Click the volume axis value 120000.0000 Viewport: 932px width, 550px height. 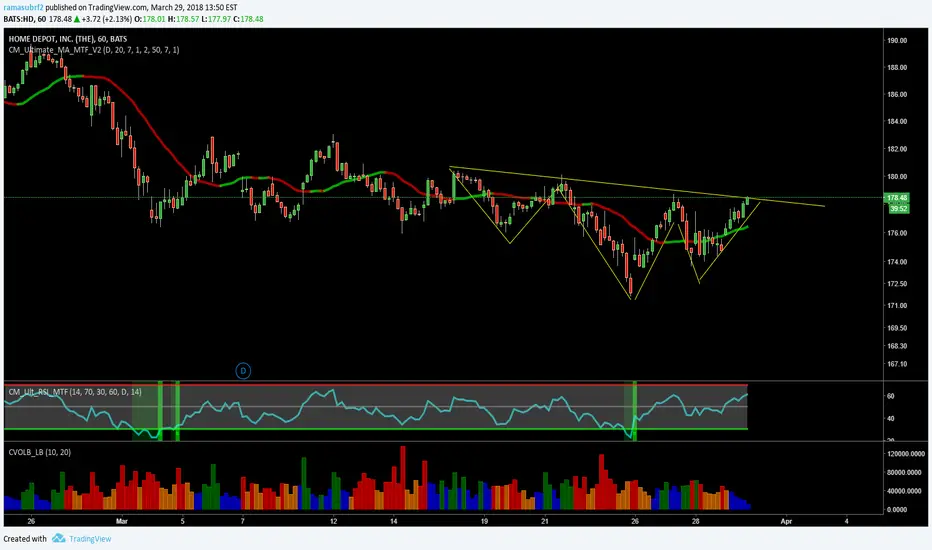pyautogui.click(x=906, y=454)
